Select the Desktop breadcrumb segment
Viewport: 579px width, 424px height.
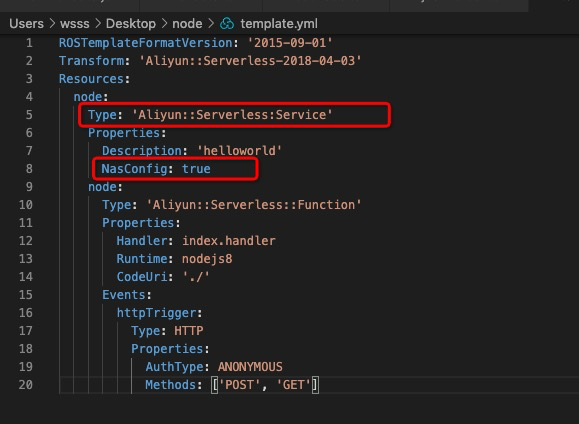[x=131, y=24]
